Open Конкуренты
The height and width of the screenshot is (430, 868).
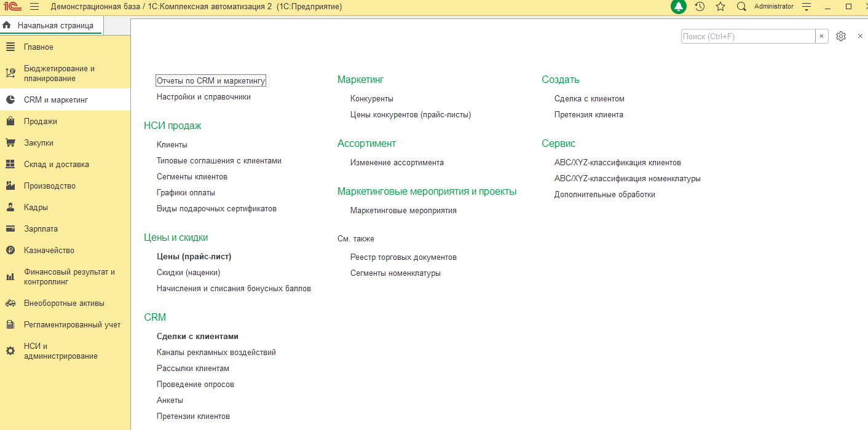pyautogui.click(x=372, y=98)
